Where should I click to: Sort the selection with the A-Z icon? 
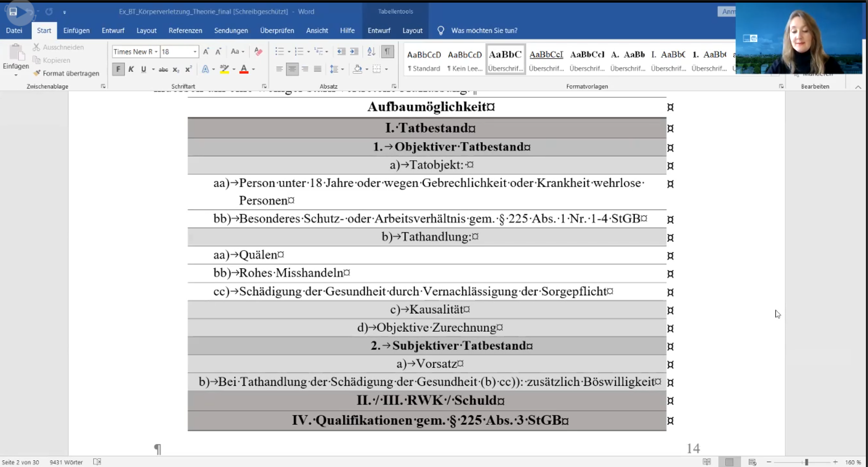(371, 51)
